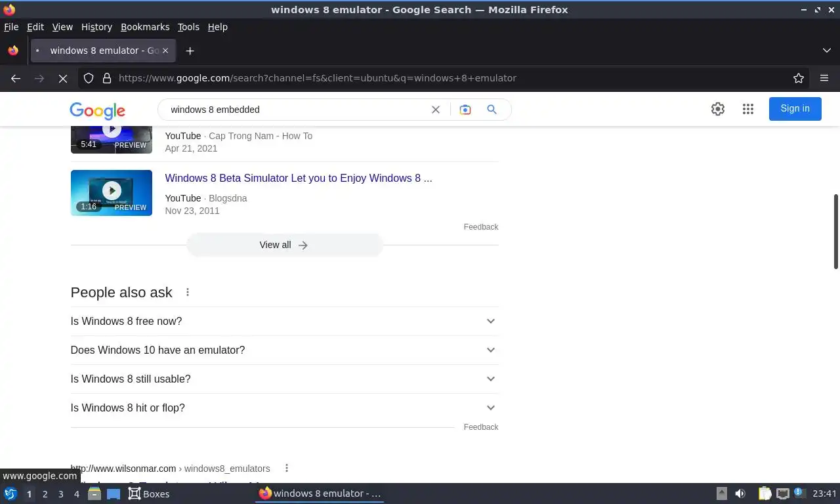Open the Edit menu
The image size is (840, 504).
35,27
